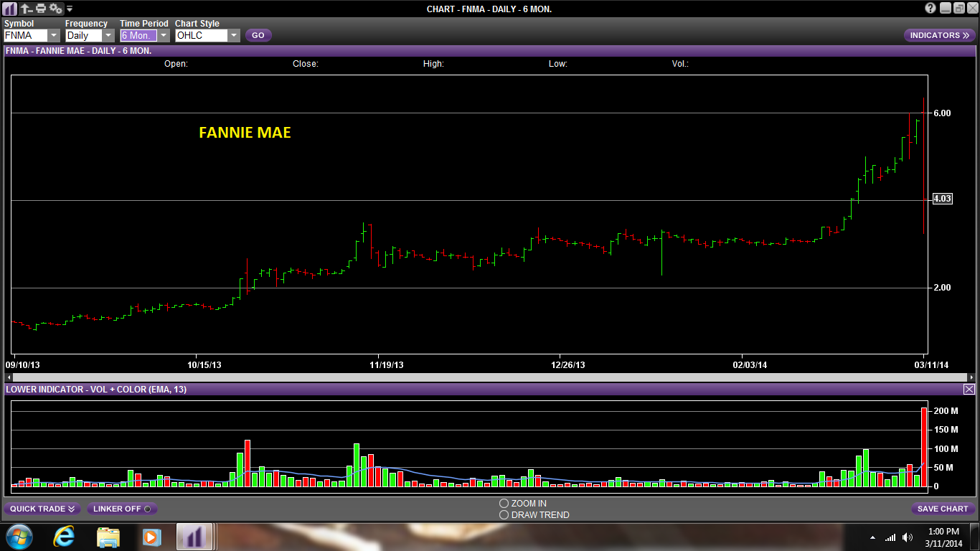The height and width of the screenshot is (551, 980).
Task: Select the DRAW TREND radio button
Action: click(x=504, y=515)
